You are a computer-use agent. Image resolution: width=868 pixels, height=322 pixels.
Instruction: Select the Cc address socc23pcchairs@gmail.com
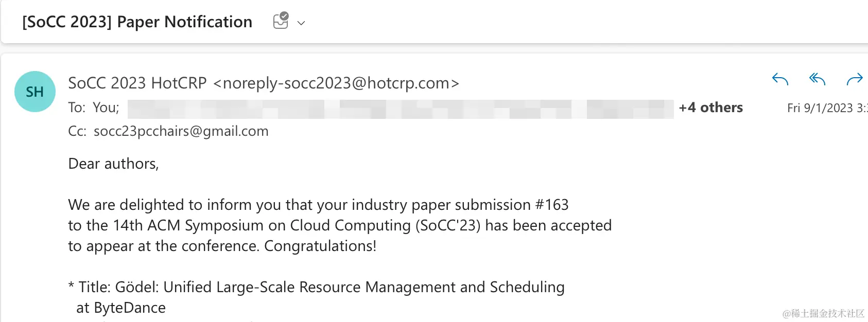pos(181,131)
